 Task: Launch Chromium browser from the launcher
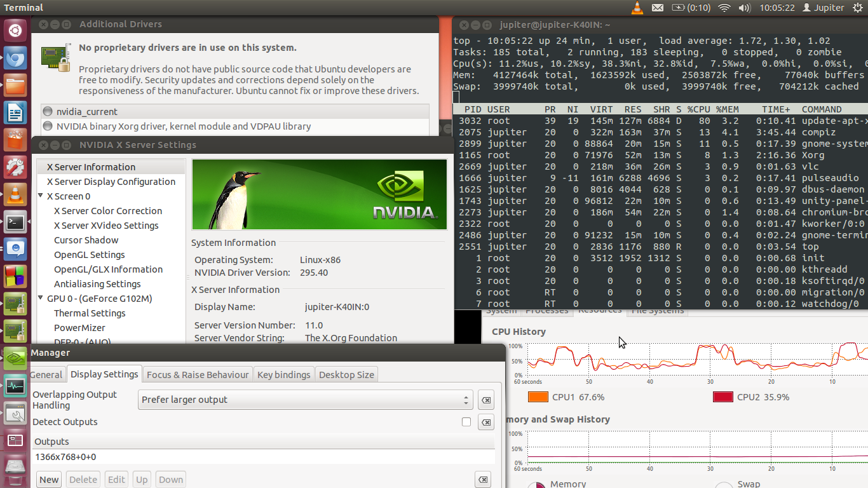15,58
